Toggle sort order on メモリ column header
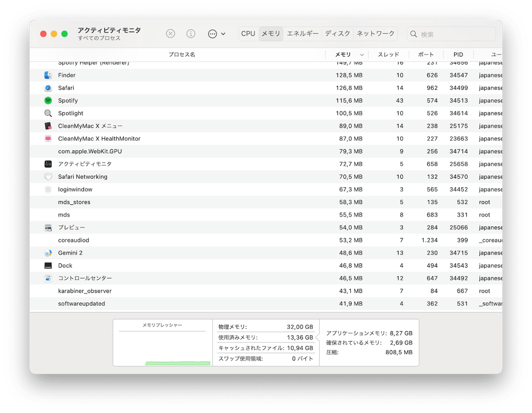 click(x=343, y=55)
